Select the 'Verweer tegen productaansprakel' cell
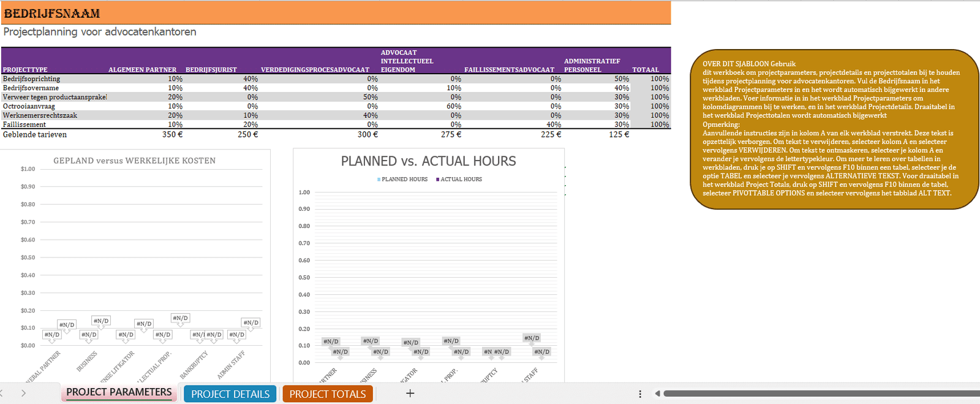 pyautogui.click(x=55, y=97)
